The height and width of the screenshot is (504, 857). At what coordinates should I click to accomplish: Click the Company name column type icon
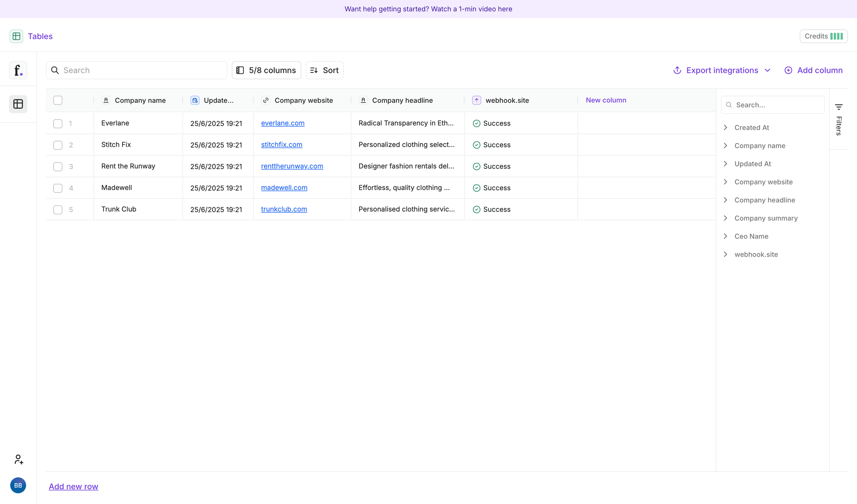click(x=106, y=100)
